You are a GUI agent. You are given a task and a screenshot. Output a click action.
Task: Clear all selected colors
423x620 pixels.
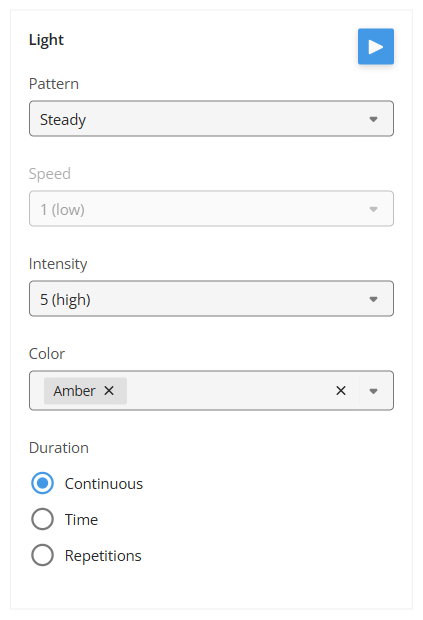tap(341, 391)
